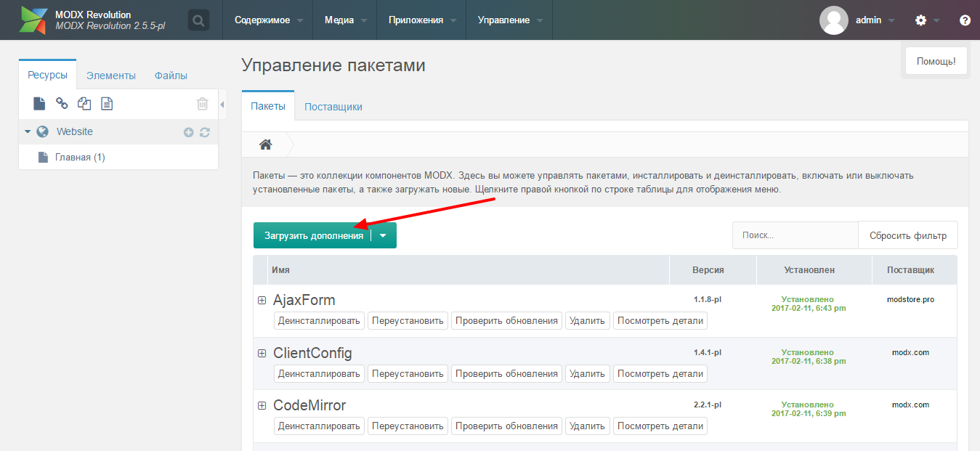Image resolution: width=980 pixels, height=451 pixels.
Task: Open the settings gear menu
Action: click(x=921, y=20)
